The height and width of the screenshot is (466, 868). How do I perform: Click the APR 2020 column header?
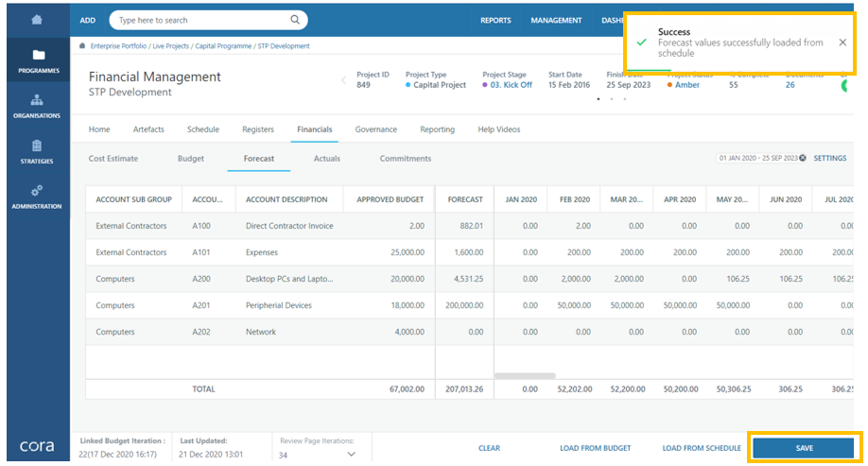point(680,199)
